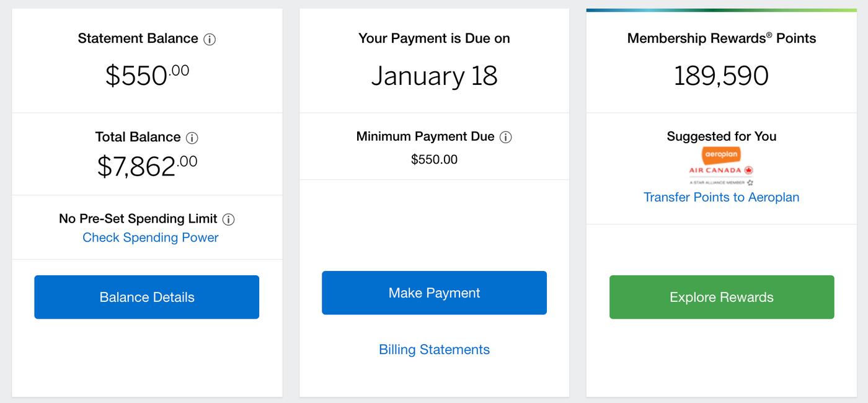The width and height of the screenshot is (868, 403).
Task: View Billing Statements
Action: (434, 349)
